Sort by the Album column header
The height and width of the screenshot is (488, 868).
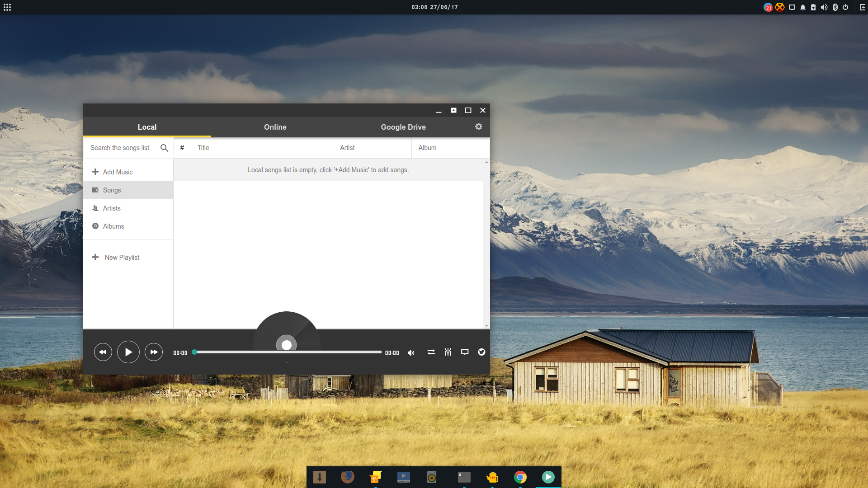(x=427, y=148)
